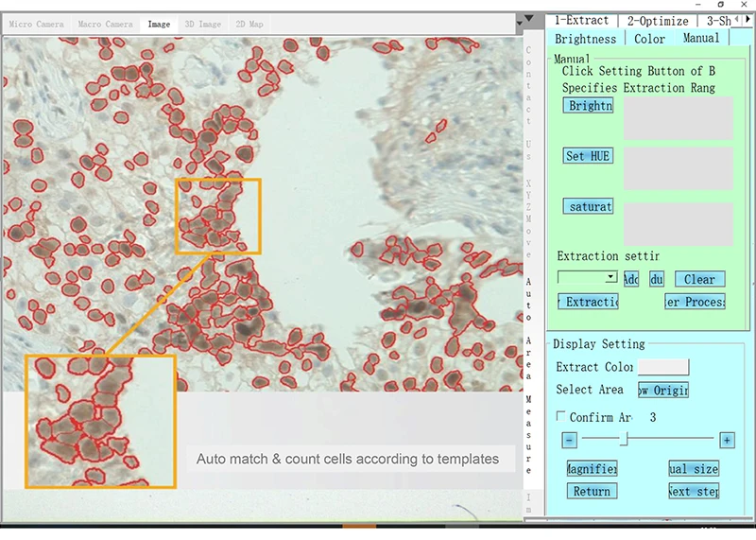Click the Actual size button

click(694, 469)
